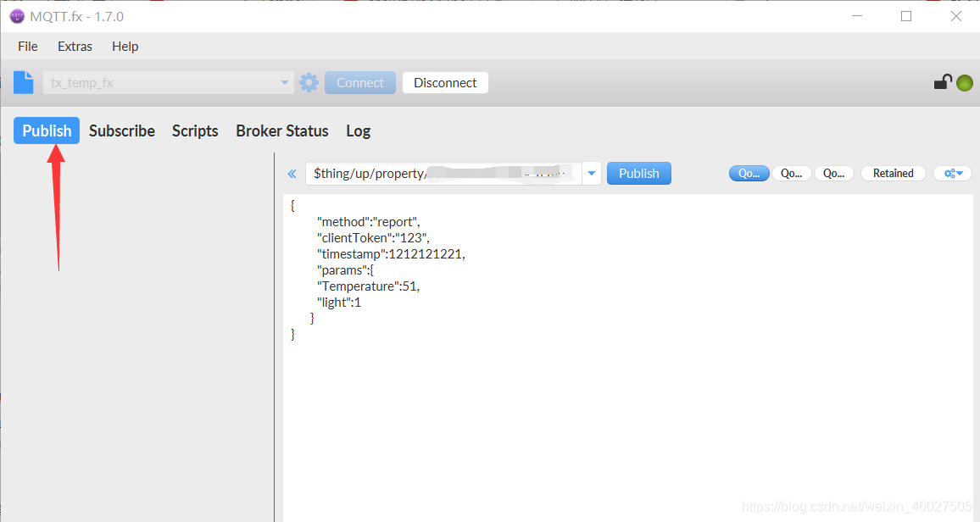Screen dimensions: 980x522
Task: Select the second QoS level toggle
Action: tap(791, 174)
